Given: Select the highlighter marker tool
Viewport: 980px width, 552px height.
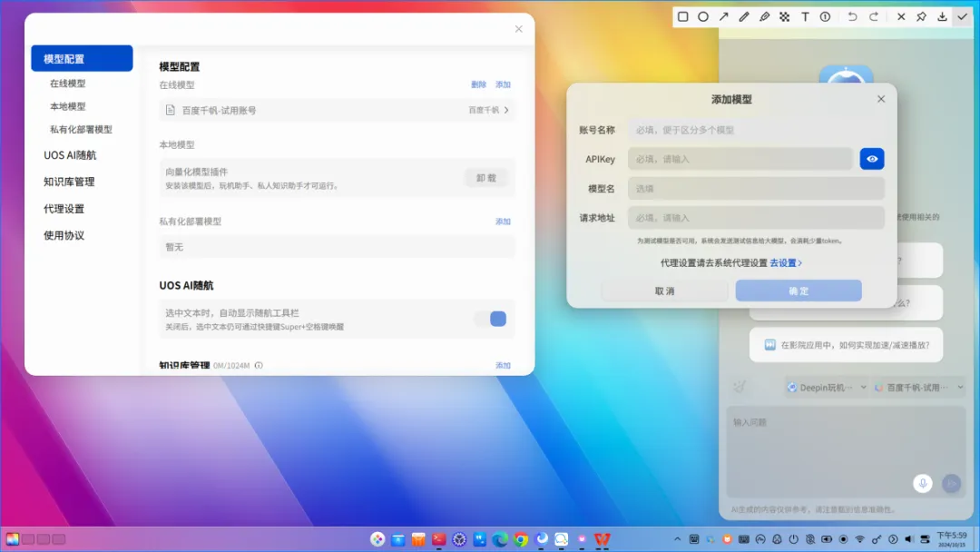Looking at the screenshot, I should click(764, 17).
